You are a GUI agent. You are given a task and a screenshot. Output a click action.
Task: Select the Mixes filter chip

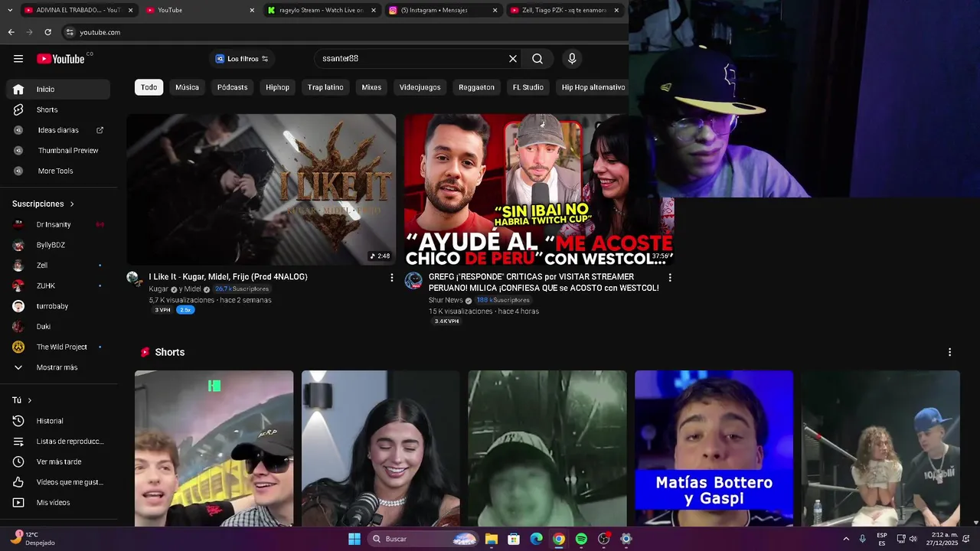pos(371,87)
